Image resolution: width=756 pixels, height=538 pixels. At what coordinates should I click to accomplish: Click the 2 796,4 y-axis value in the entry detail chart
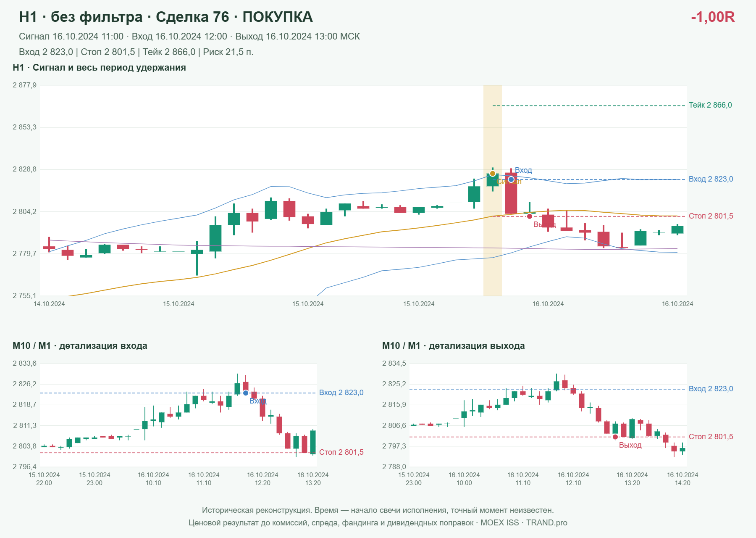[24, 467]
